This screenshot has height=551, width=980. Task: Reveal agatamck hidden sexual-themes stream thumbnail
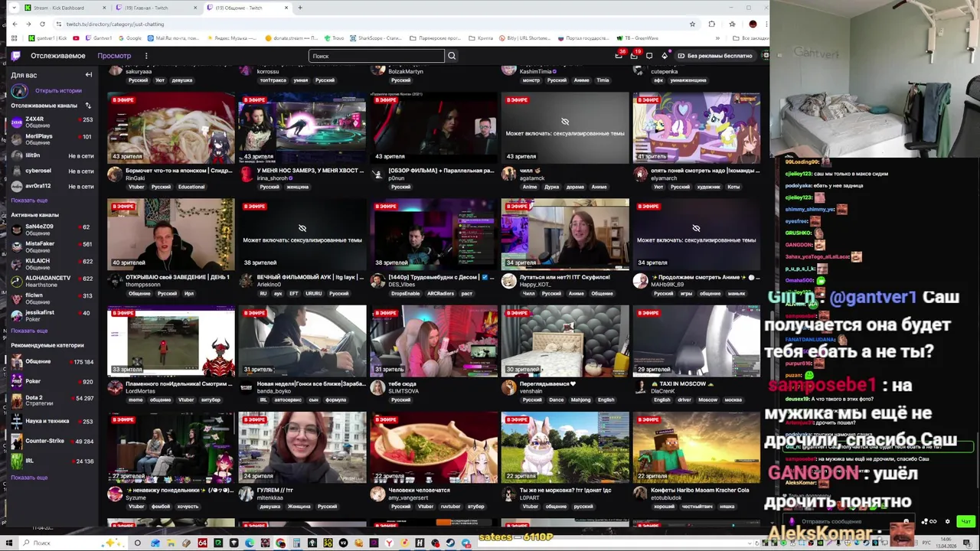click(x=565, y=128)
